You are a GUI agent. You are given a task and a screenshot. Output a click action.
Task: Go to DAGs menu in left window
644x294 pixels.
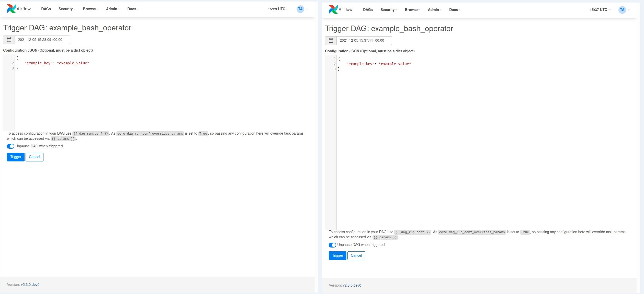pos(46,9)
